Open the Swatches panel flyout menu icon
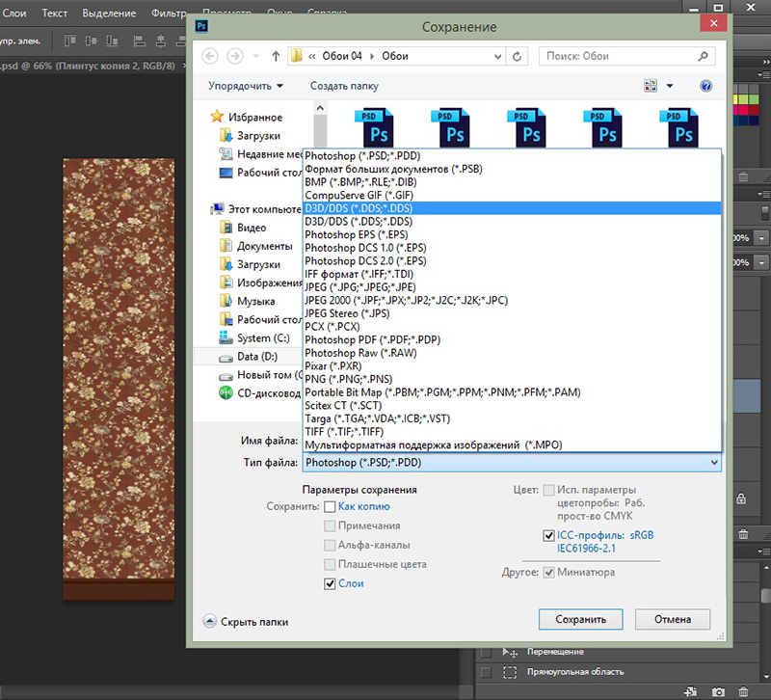The height and width of the screenshot is (700, 771). 761,72
